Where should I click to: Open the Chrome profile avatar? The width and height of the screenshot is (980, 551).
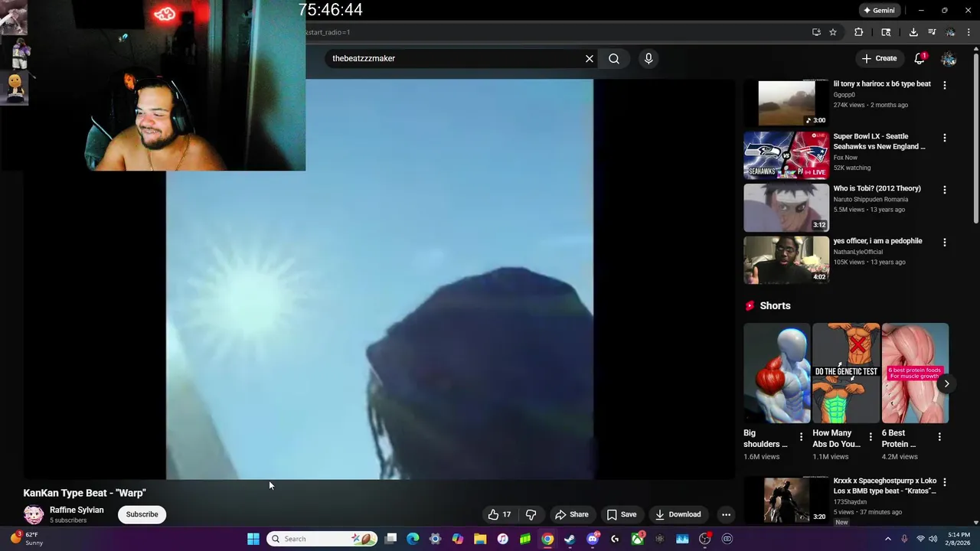click(x=950, y=32)
